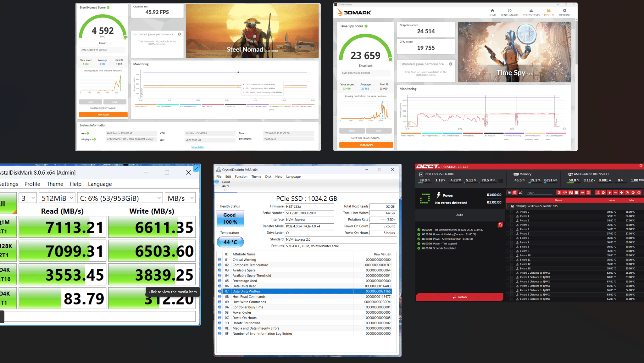This screenshot has width=644, height=363.
Task: Click COMPARE RESULT ONLINE in the Time Spy window
Action: click(x=365, y=138)
